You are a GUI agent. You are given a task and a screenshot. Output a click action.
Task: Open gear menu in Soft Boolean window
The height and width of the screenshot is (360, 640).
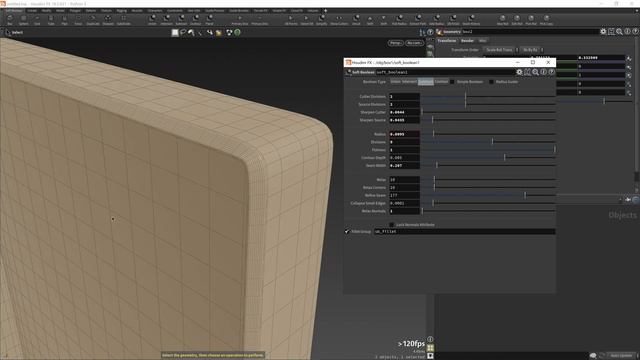tap(519, 72)
